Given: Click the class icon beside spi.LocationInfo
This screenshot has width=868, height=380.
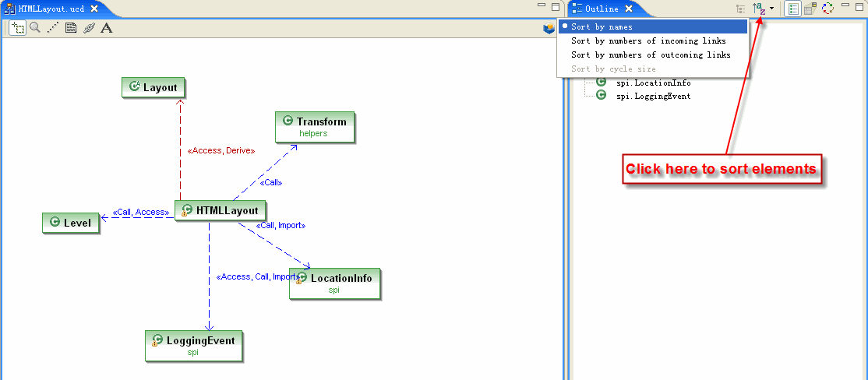Looking at the screenshot, I should pos(602,83).
